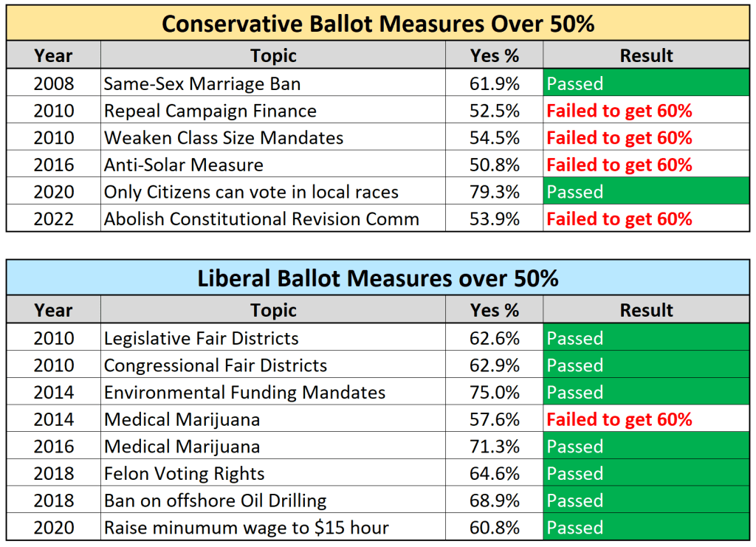756x547 pixels.
Task: Select the Ban on offshore Oil Drilling cell
Action: pos(272,500)
